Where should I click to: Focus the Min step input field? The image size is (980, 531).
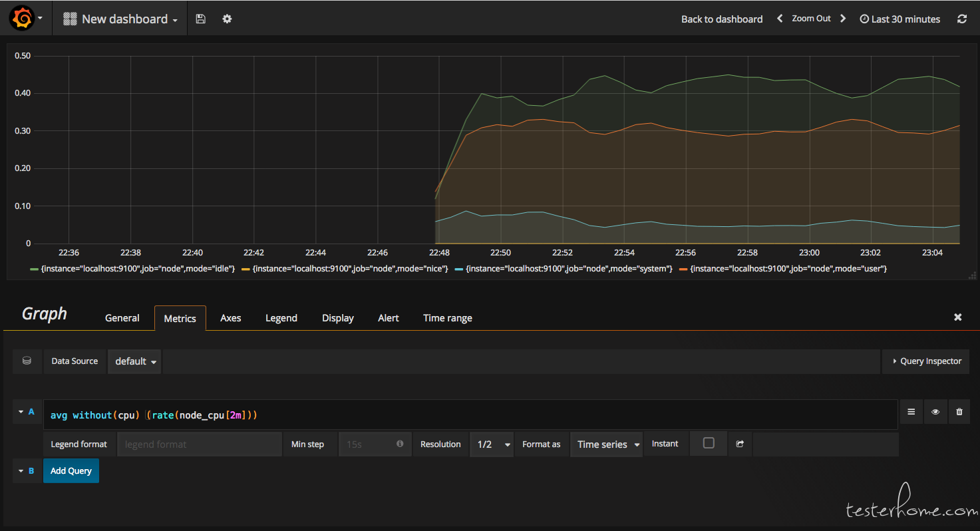375,444
